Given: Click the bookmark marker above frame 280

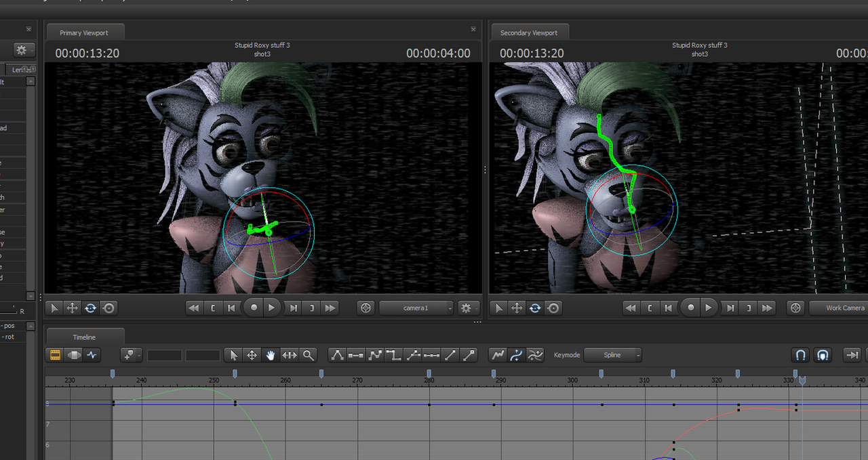Looking at the screenshot, I should 429,373.
